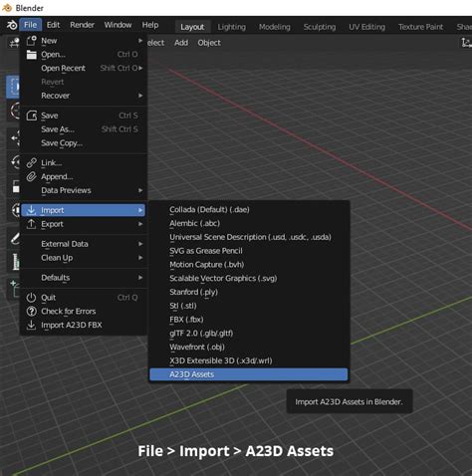The height and width of the screenshot is (476, 472).
Task: Open the Edit menu
Action: [53, 25]
